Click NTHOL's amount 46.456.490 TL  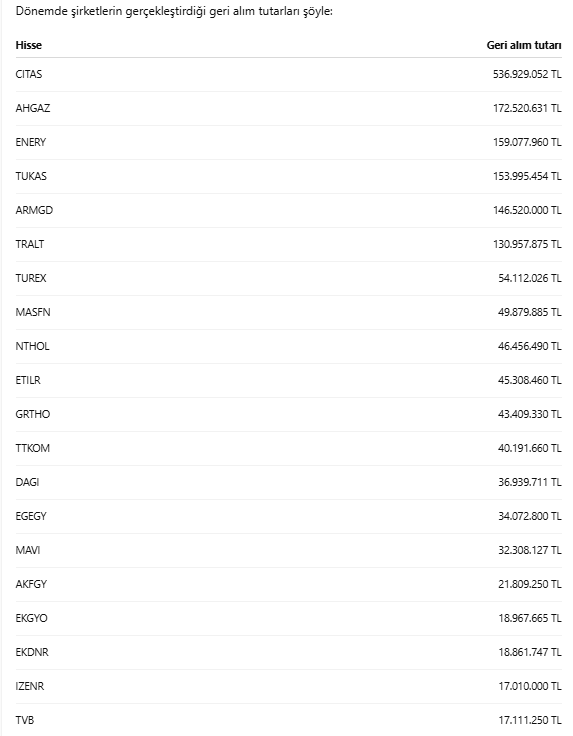click(x=529, y=346)
